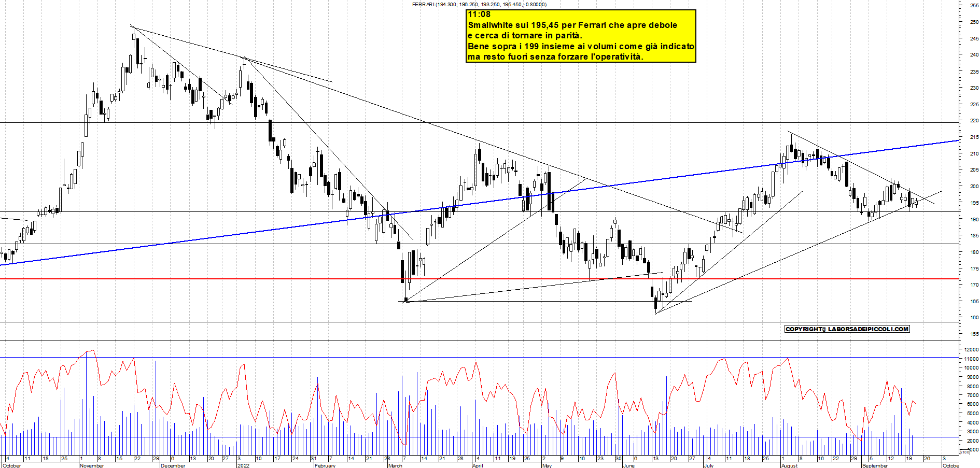
Task: Click the 190 price axis label
Action: pyautogui.click(x=974, y=219)
